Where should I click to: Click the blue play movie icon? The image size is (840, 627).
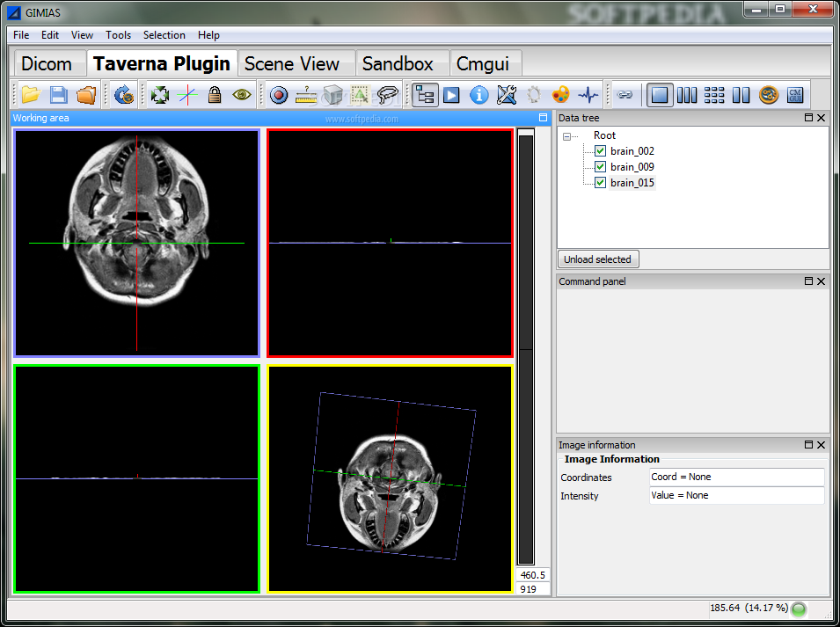coord(451,95)
